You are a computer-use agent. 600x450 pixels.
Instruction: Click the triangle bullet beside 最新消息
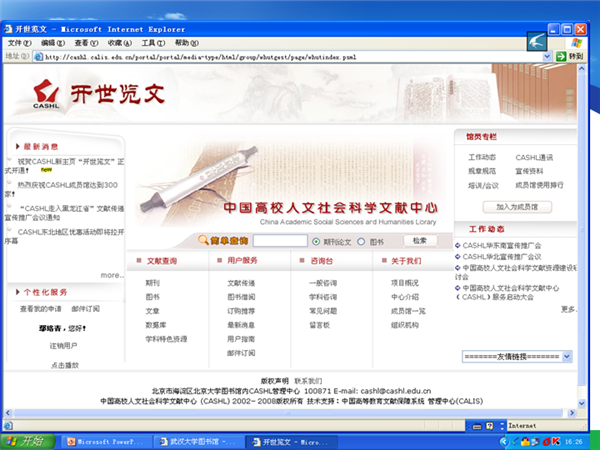coord(18,146)
